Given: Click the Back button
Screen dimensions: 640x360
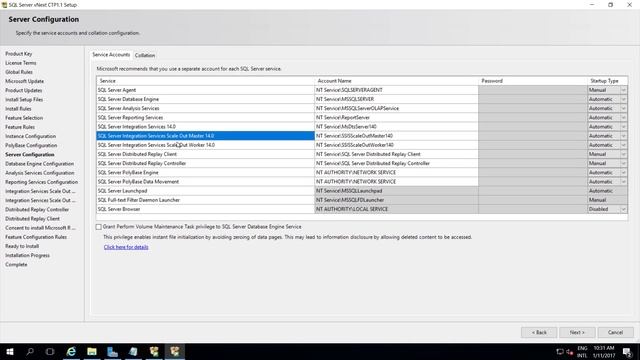Looking at the screenshot, I should coord(539,332).
